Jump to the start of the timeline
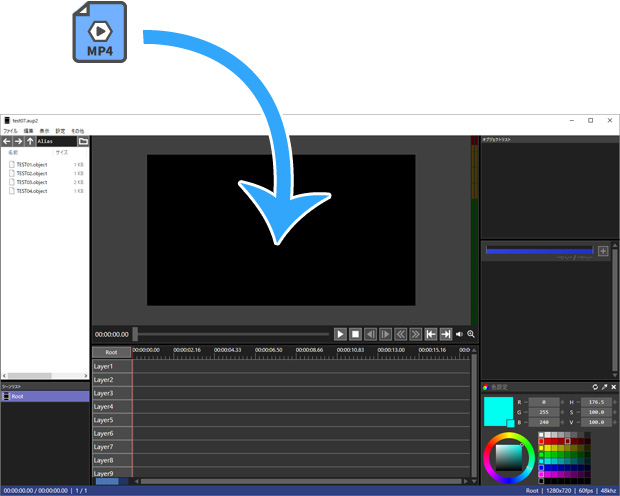The height and width of the screenshot is (496, 620). coord(431,334)
